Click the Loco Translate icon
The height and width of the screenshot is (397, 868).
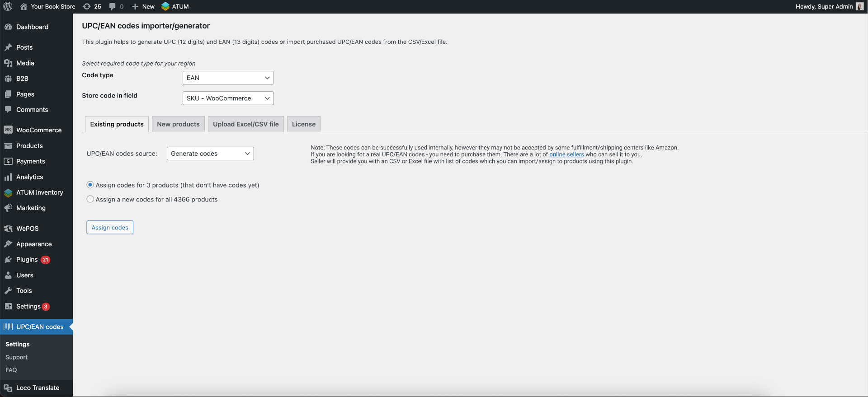tap(8, 388)
